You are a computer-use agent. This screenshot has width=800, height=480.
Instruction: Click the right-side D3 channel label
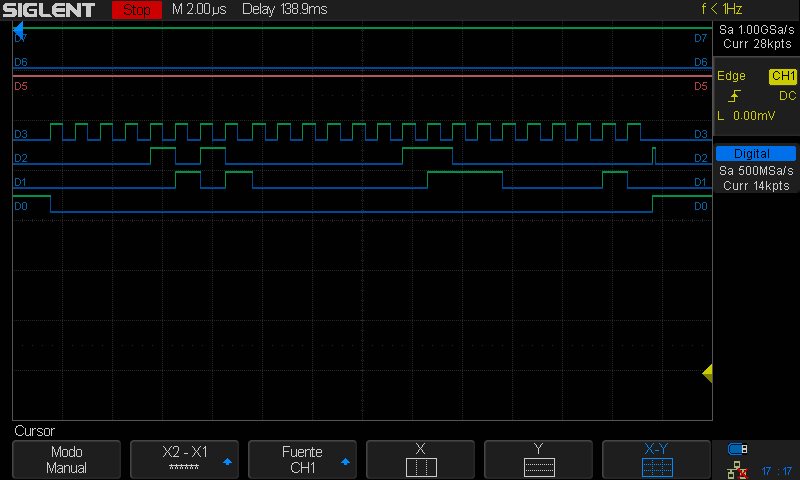click(x=701, y=134)
